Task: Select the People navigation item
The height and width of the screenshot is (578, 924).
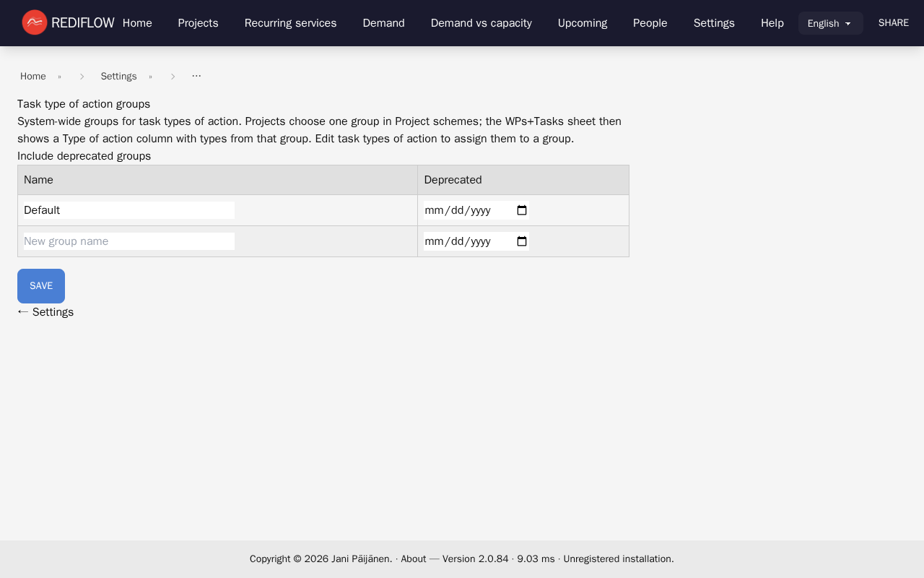Action: (650, 23)
